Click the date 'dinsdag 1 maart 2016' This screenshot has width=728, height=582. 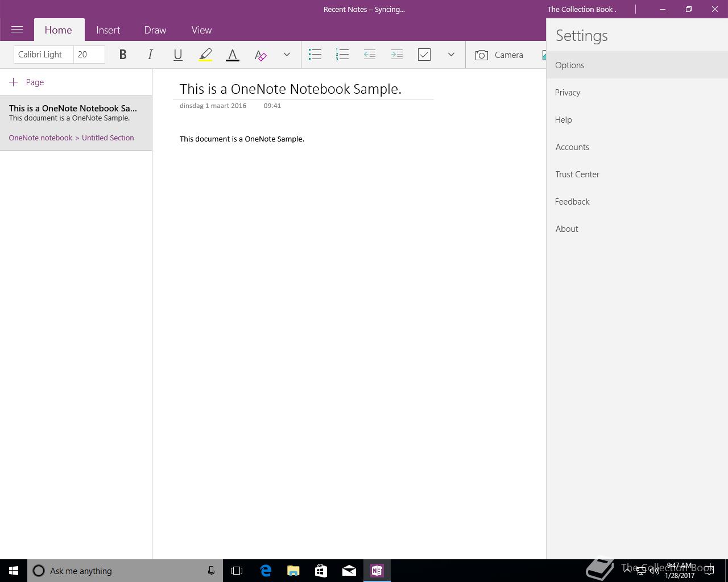pyautogui.click(x=213, y=106)
